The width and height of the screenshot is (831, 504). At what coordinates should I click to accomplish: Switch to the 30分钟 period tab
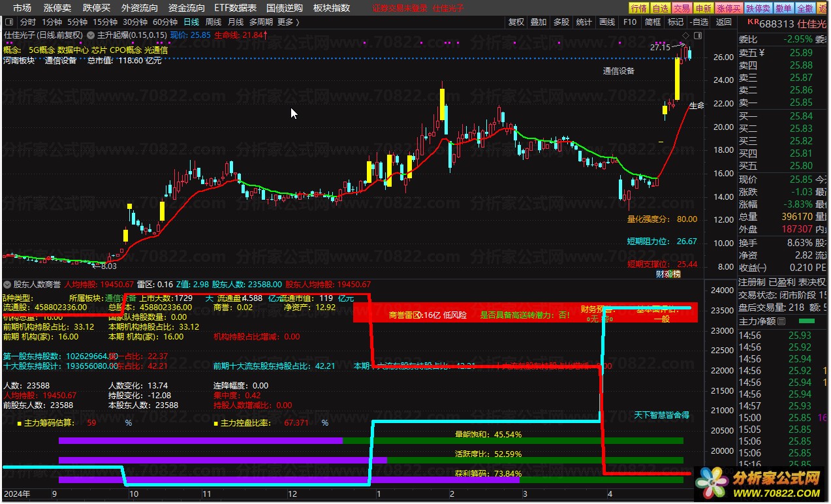click(x=135, y=22)
